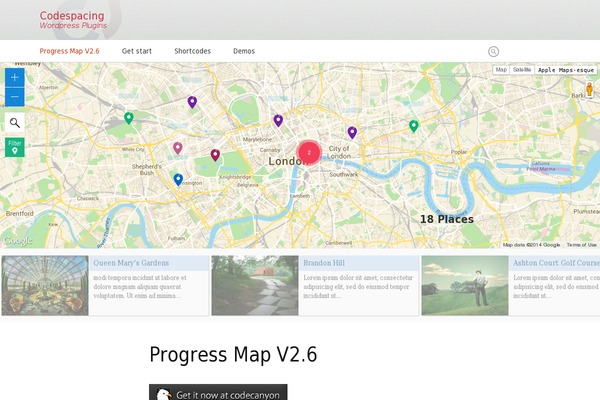The image size is (600, 400).
Task: Click the Codespacing Wordpress Plugins logo
Action: (x=73, y=20)
